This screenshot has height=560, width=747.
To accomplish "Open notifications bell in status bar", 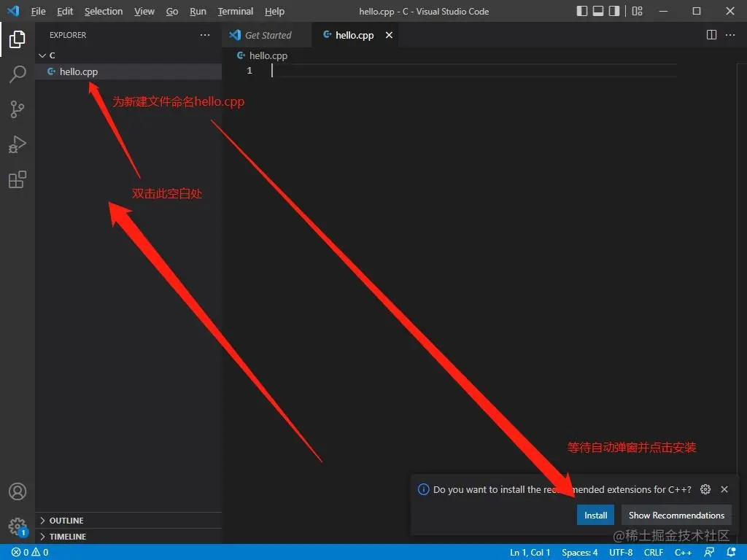I will pyautogui.click(x=731, y=553).
